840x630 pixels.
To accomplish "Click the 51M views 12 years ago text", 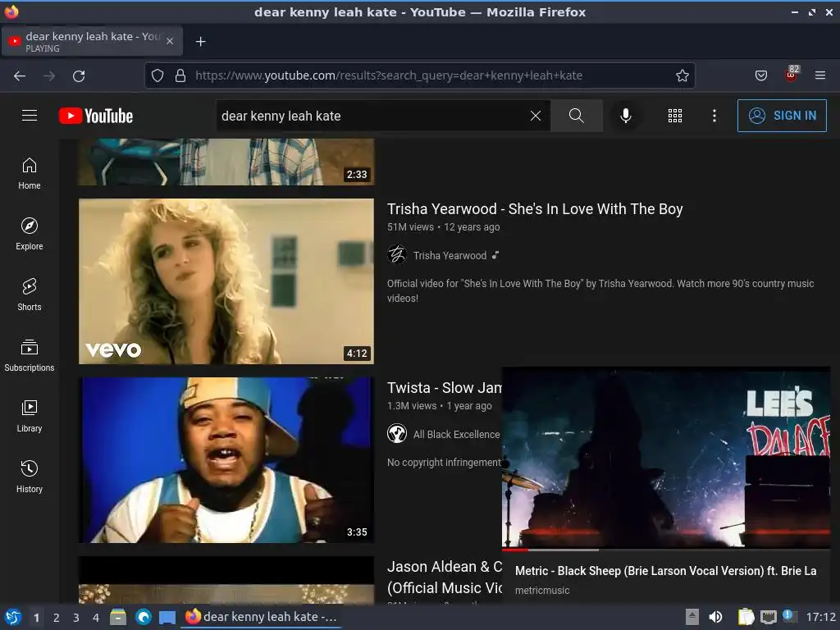I will 444,227.
